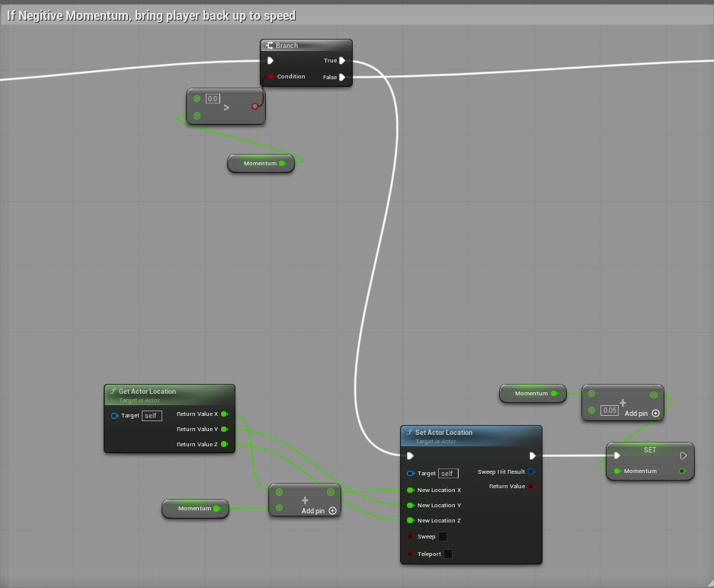Enable the Teleport checkbox

pyautogui.click(x=448, y=554)
